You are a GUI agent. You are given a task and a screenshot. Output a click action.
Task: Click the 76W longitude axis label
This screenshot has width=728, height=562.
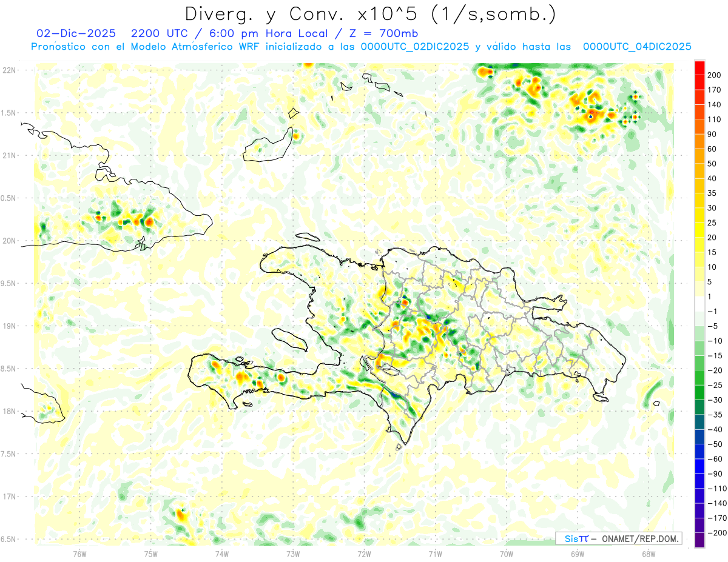coord(79,553)
